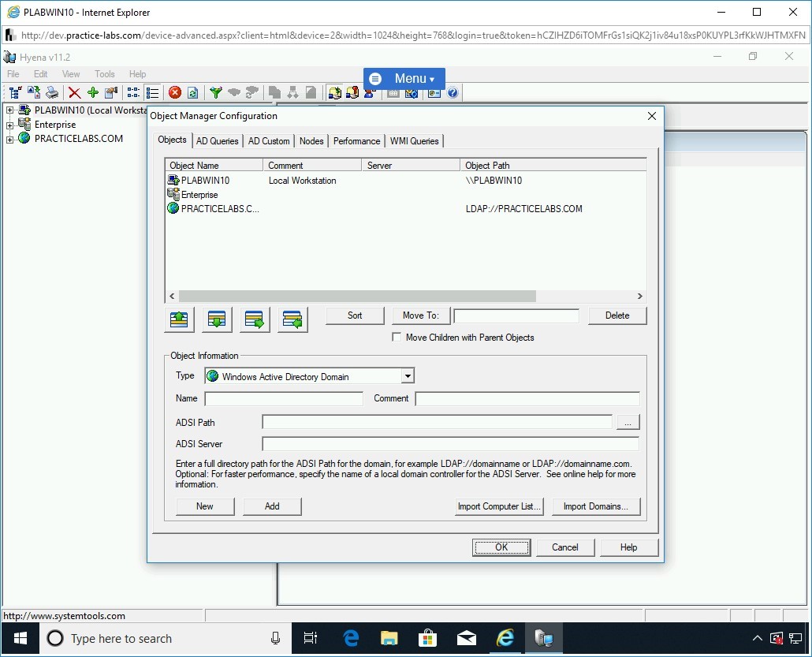The image size is (812, 657).
Task: Click the red X delete icon in toolbar
Action: tap(74, 93)
